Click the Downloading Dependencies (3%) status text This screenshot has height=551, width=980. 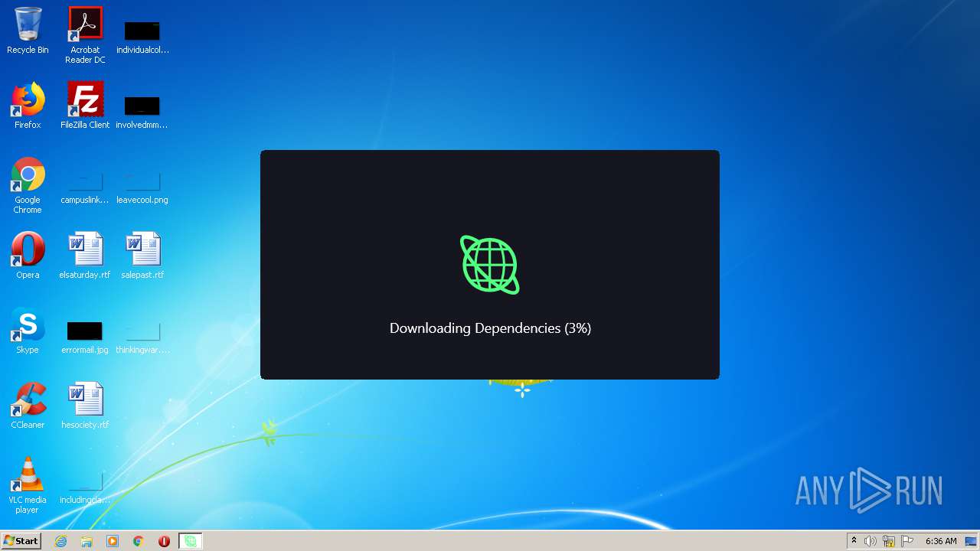[490, 328]
